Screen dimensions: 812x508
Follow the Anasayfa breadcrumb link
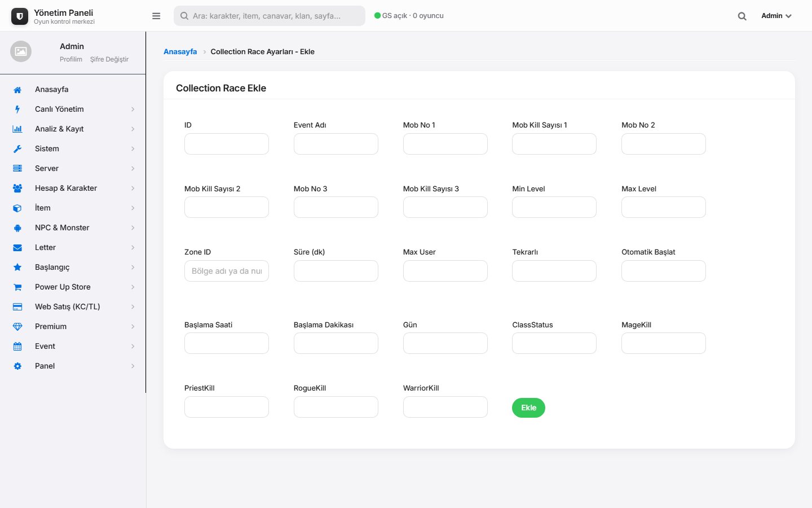180,51
